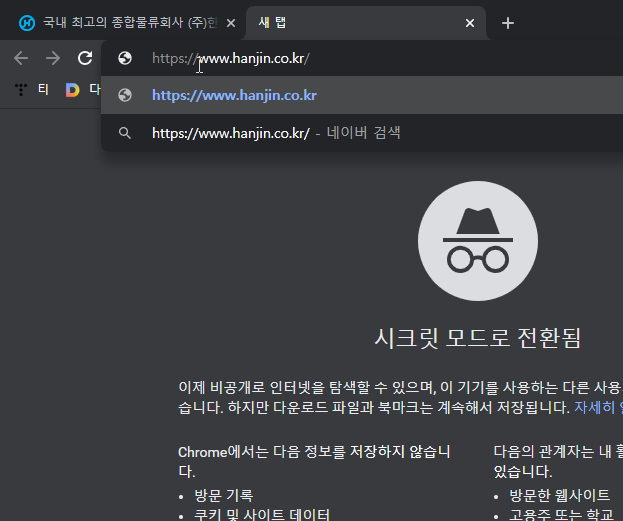Click the browser back arrow

click(x=21, y=58)
